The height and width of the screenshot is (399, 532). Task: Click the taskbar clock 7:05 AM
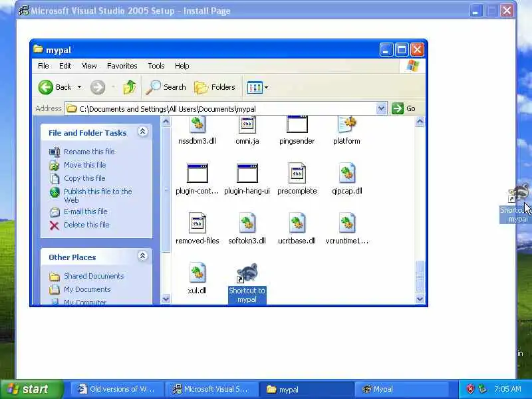coord(507,389)
